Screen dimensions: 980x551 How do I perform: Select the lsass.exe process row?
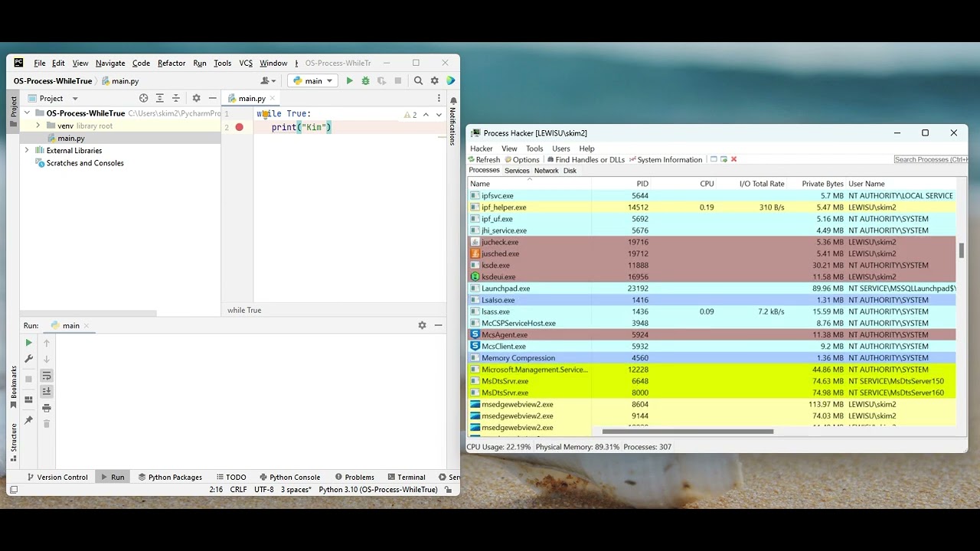712,311
